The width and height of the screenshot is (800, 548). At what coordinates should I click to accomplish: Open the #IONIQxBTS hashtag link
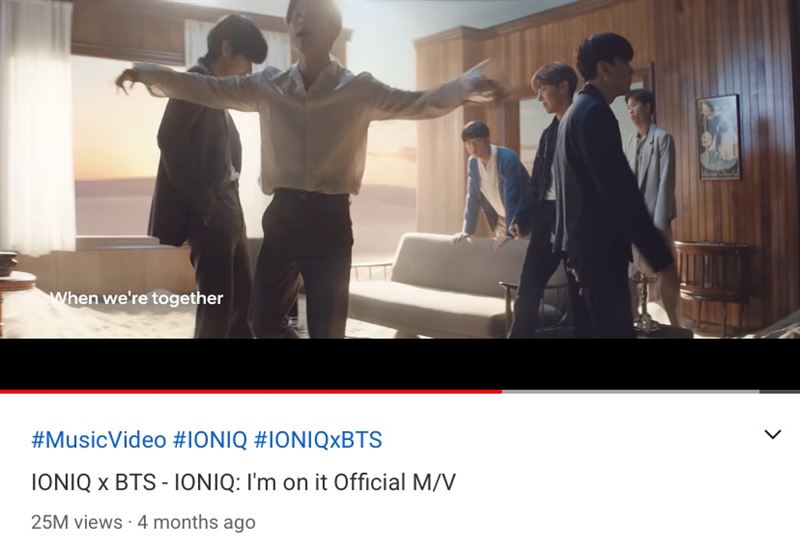(x=317, y=440)
